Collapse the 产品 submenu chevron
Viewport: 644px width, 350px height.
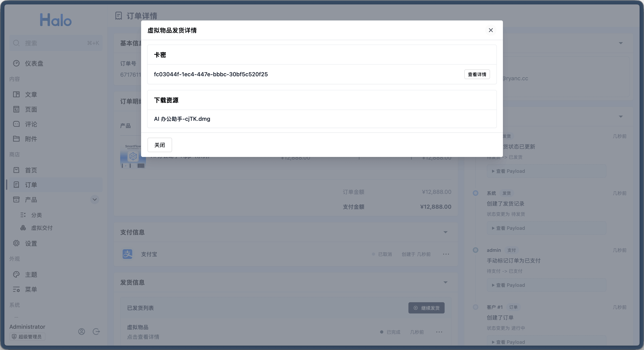[x=94, y=199]
